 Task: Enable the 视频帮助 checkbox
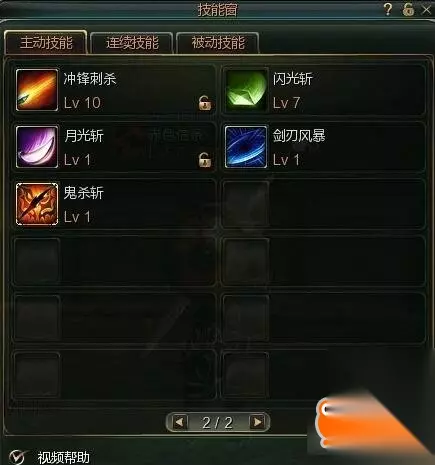click(17, 457)
